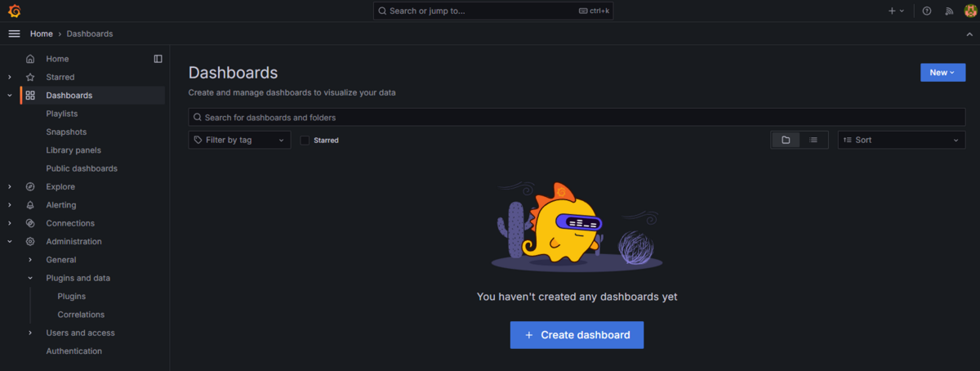
Task: Expand the Alerting section chevron
Action: click(10, 205)
